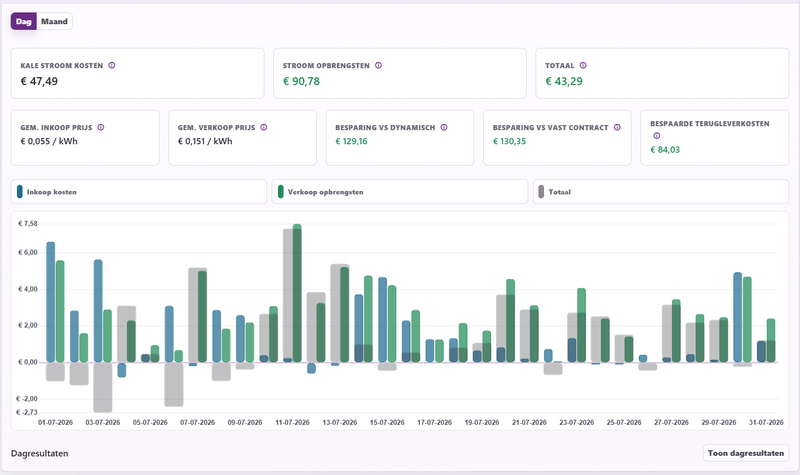
Task: Click the € 130,35 besparing value
Action: pyautogui.click(x=509, y=141)
